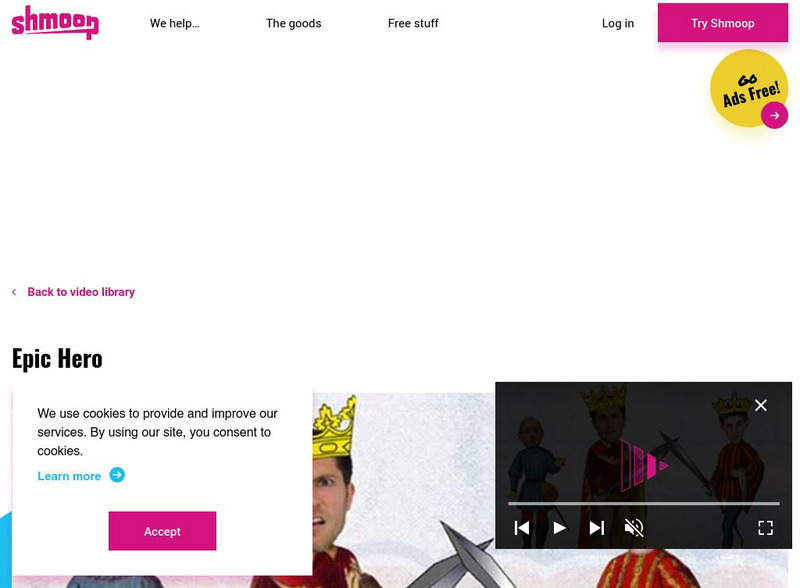Skip to next video in mini player
Viewport: 800px width, 588px height.
597,528
